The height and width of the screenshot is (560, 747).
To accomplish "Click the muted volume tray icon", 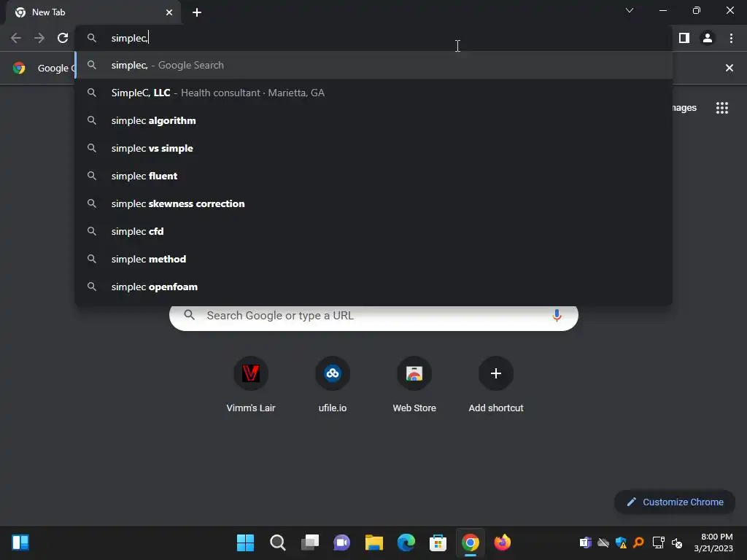I will (x=676, y=542).
